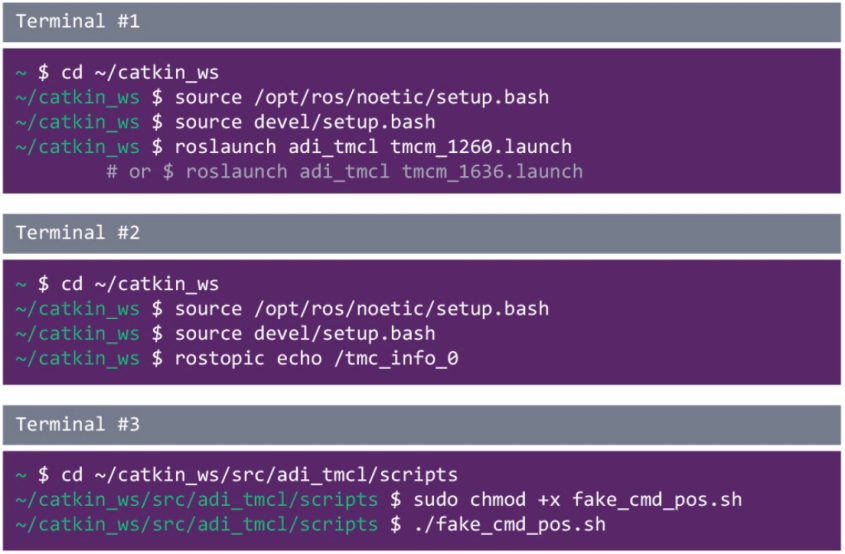Click cd ~/catkin_ws line in Terminal #2

140,284
